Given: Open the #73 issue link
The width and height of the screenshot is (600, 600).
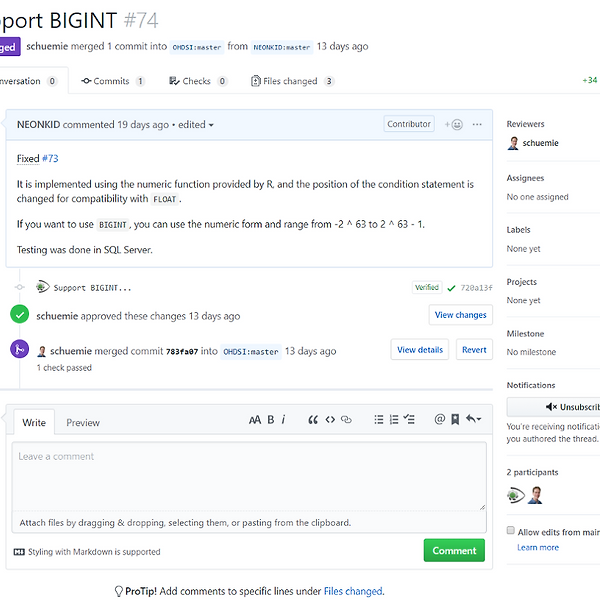Looking at the screenshot, I should 50,158.
